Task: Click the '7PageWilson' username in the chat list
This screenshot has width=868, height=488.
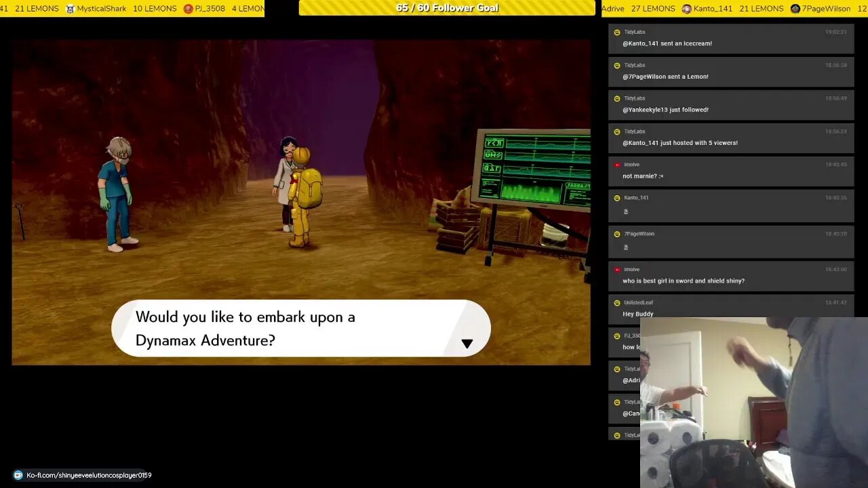Action: pos(639,234)
